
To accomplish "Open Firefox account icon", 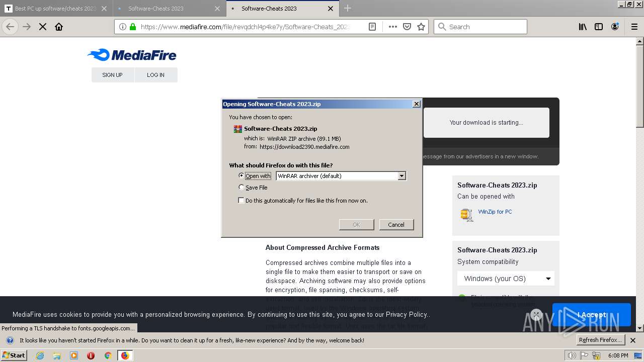I will tap(615, 27).
